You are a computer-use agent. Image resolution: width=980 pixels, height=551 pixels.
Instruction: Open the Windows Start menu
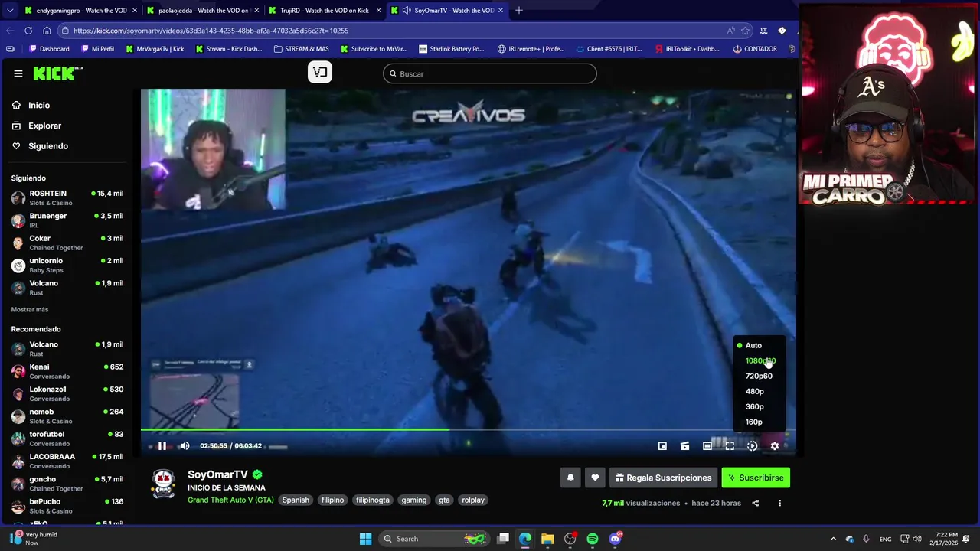[x=365, y=539]
